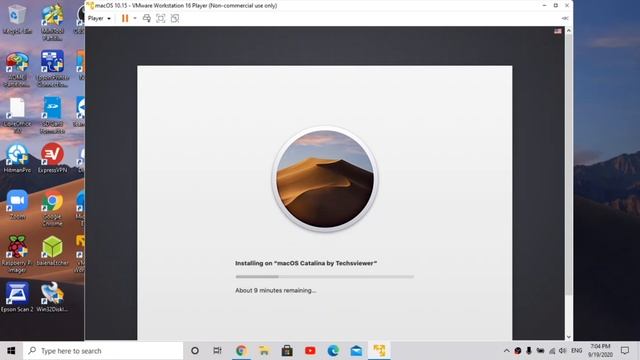Open the clock showing 7:04 PM

point(600,351)
